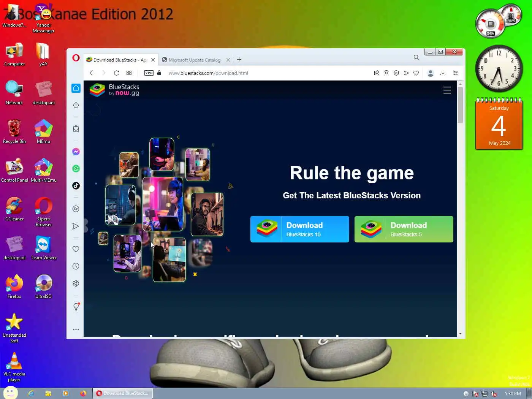Select the Firefox desktop icon
532x399 pixels.
14,287
